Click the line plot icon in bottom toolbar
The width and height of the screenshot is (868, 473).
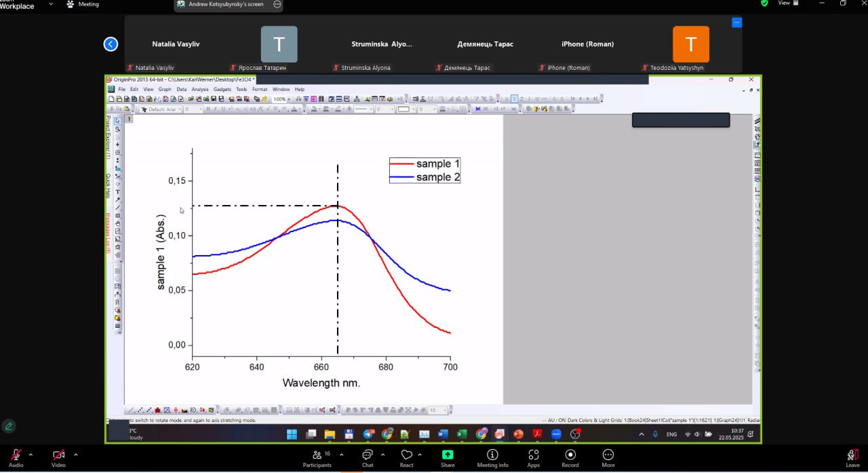[x=132, y=410]
